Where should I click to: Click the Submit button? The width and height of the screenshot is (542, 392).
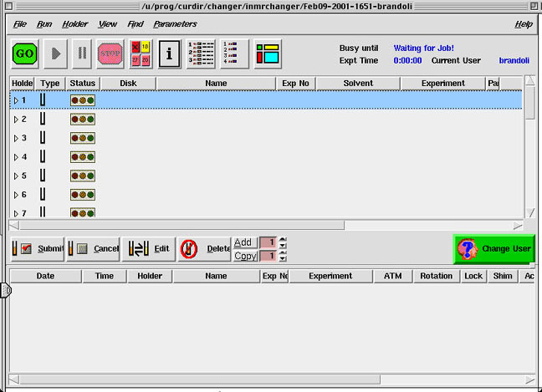pos(38,248)
